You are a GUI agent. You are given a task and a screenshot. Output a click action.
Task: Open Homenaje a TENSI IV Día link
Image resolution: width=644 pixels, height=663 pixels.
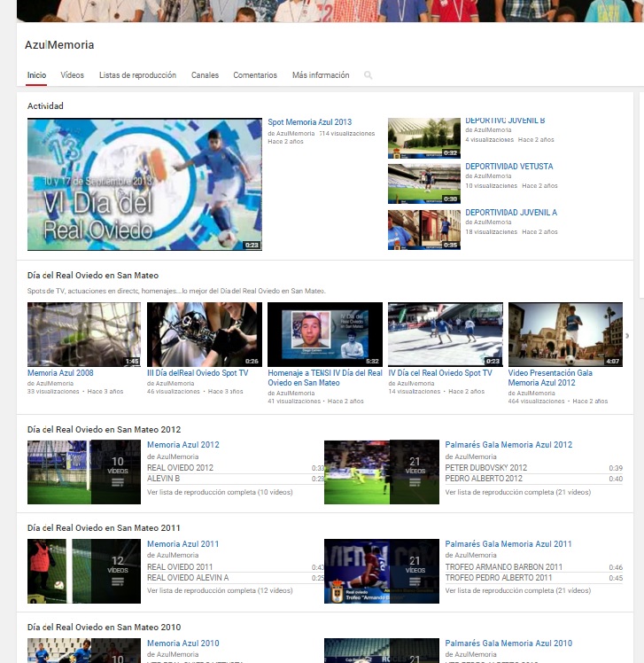(325, 378)
